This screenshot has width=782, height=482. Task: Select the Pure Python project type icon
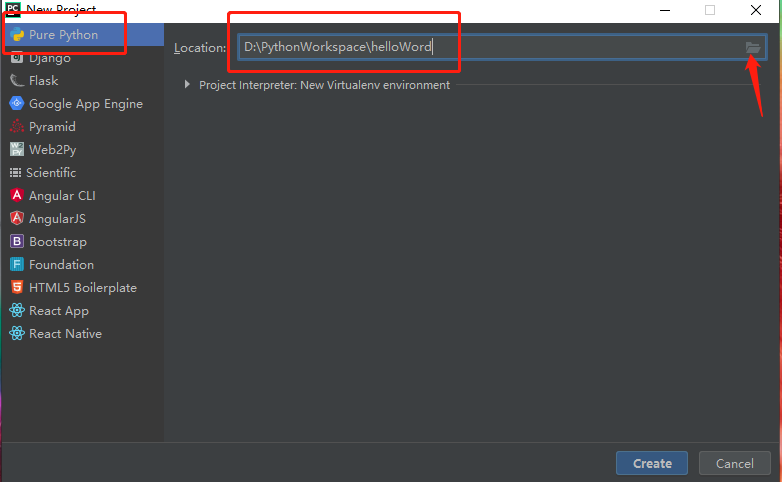17,34
